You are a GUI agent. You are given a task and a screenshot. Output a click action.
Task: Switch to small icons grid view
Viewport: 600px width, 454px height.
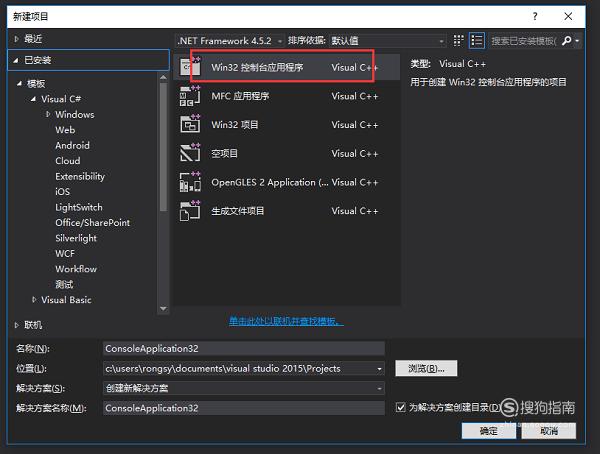tap(458, 41)
